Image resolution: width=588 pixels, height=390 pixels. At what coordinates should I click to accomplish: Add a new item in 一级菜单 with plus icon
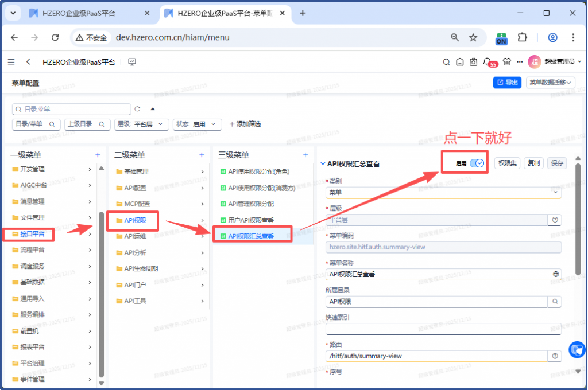point(98,155)
